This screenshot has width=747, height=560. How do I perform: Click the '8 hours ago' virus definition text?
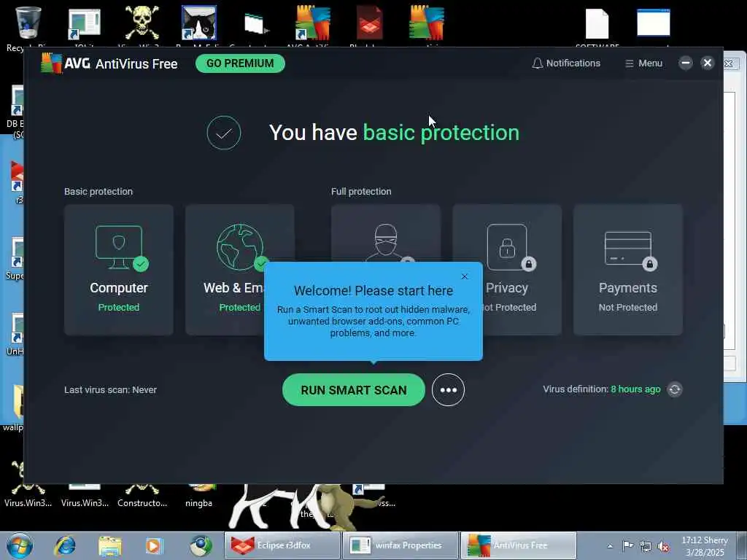(635, 389)
